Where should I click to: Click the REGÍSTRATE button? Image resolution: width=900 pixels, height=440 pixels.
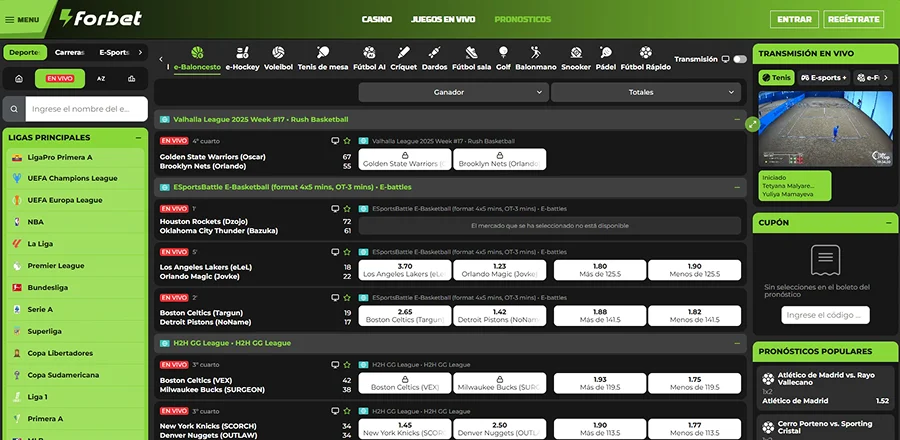[854, 19]
